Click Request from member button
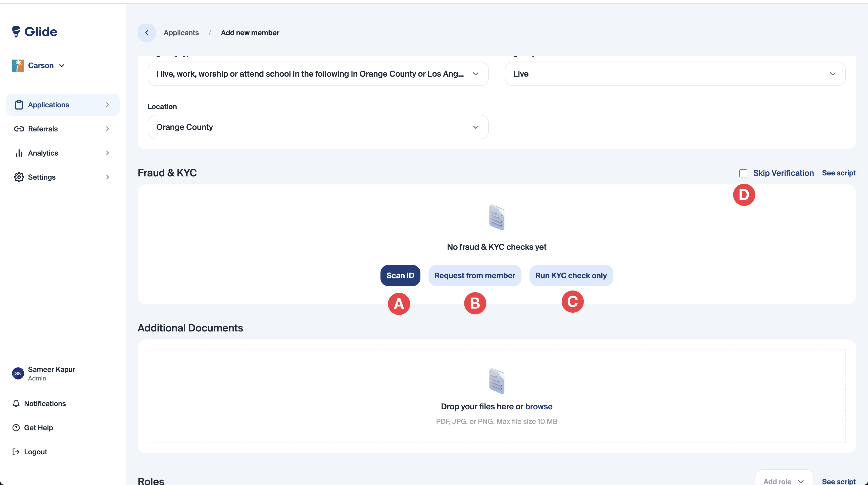The width and height of the screenshot is (868, 485). (x=474, y=275)
